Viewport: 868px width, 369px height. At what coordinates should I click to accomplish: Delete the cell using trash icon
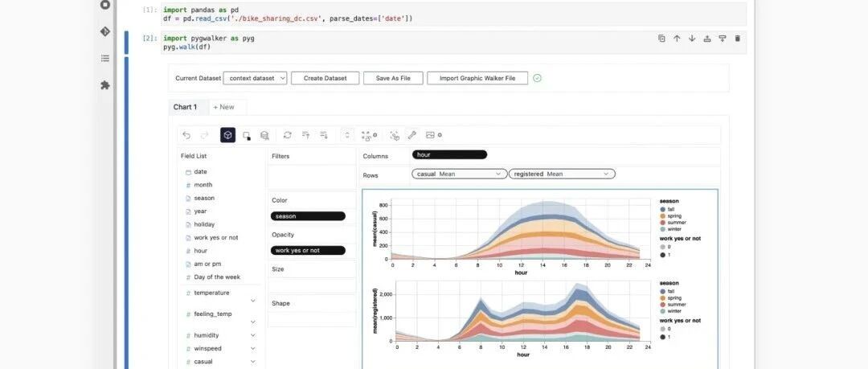(737, 39)
